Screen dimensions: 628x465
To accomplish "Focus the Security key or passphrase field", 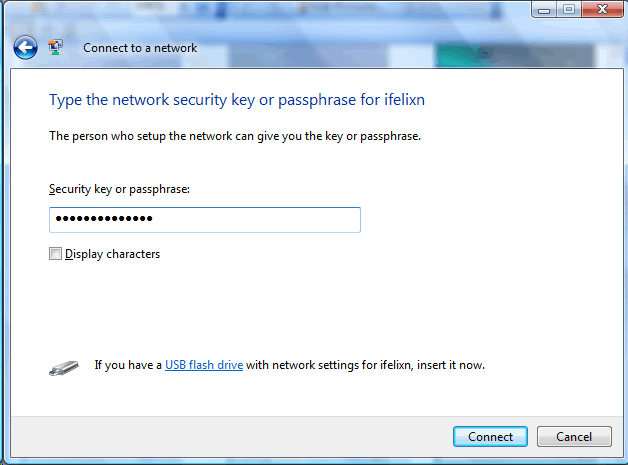I will [x=250, y=220].
